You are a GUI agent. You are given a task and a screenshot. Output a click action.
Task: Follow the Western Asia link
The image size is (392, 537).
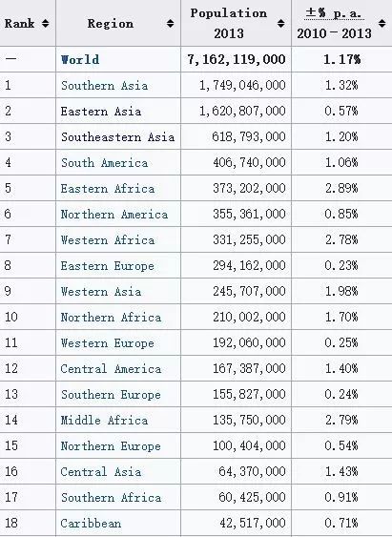101,291
